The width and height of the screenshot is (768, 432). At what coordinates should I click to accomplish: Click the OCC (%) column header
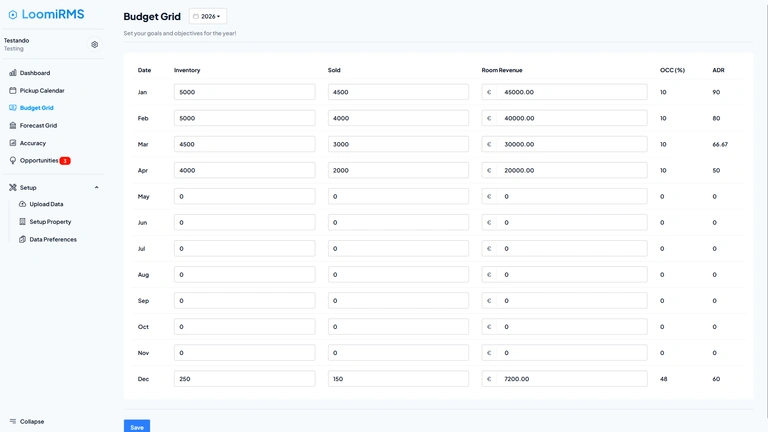point(672,70)
